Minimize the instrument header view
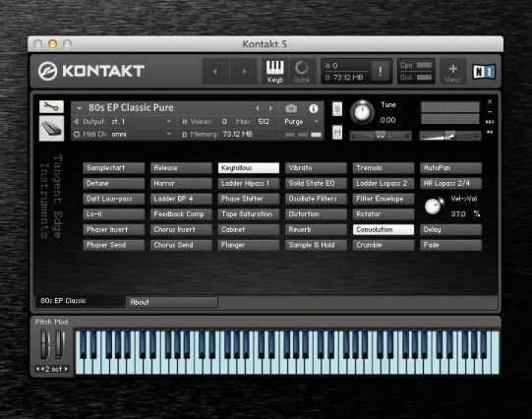 coord(490,111)
